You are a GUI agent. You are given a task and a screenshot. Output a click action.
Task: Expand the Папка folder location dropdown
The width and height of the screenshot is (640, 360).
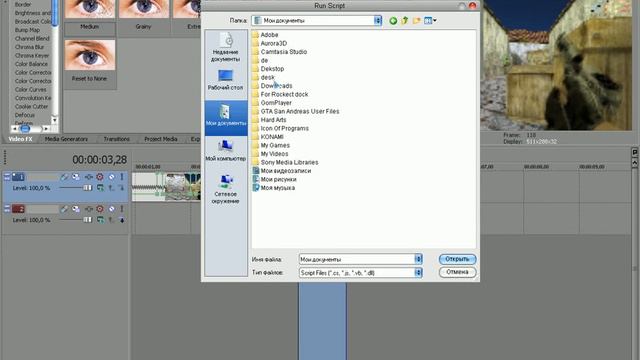click(x=378, y=20)
